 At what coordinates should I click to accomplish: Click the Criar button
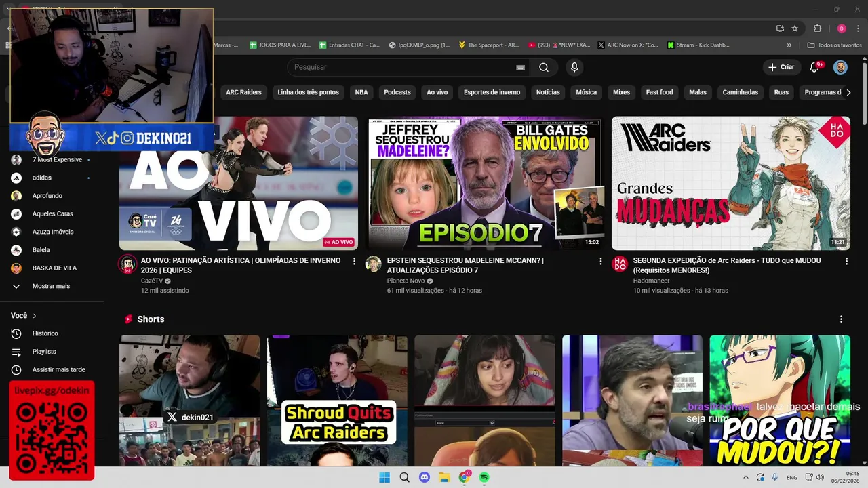tap(781, 67)
